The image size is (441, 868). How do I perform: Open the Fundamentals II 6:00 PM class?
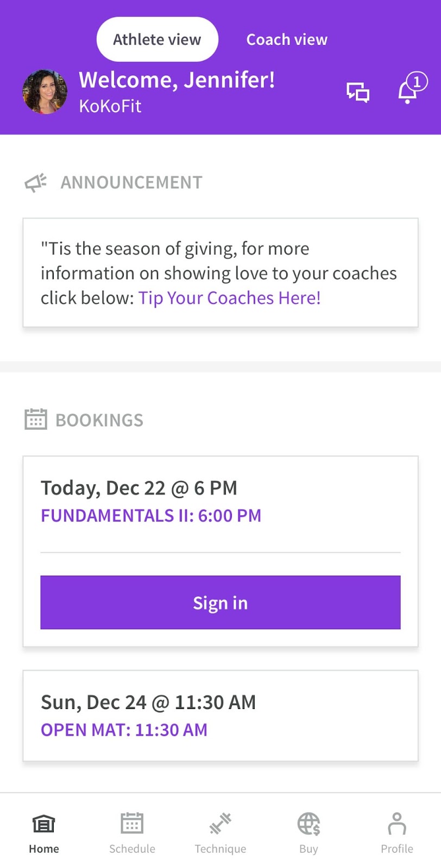pos(151,515)
